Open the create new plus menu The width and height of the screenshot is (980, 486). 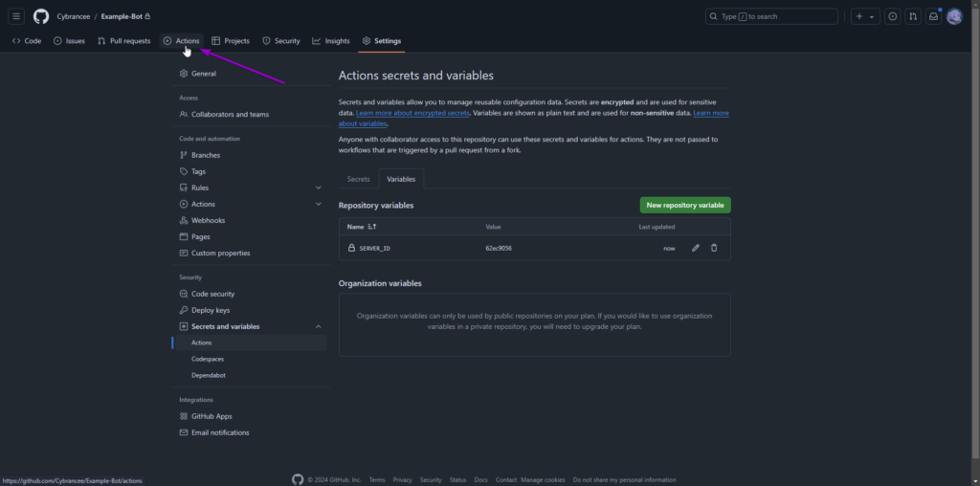click(865, 16)
